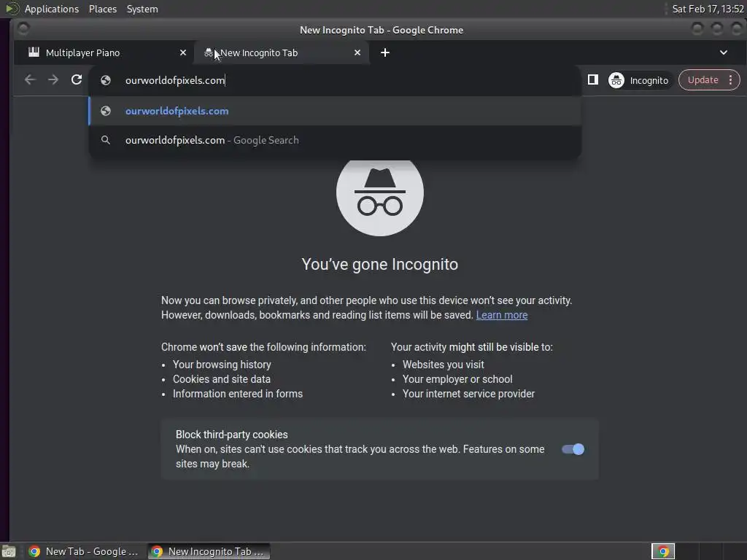Open the side panel icon

(592, 80)
